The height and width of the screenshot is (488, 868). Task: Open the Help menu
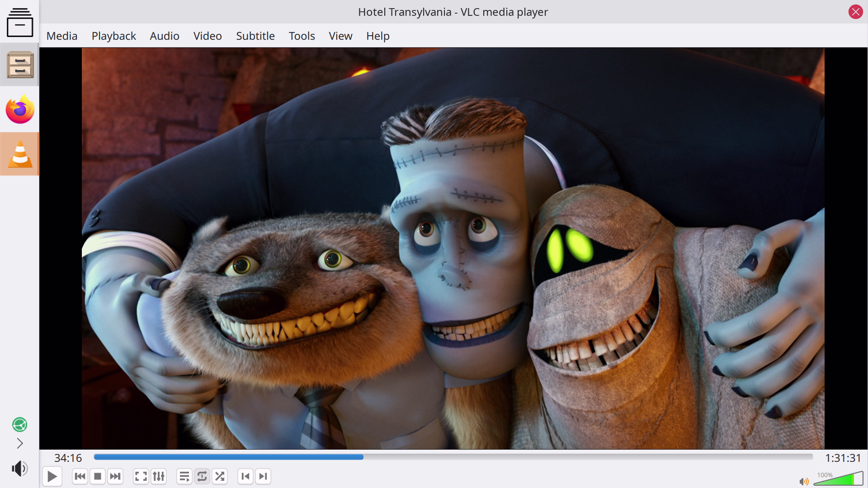point(378,36)
